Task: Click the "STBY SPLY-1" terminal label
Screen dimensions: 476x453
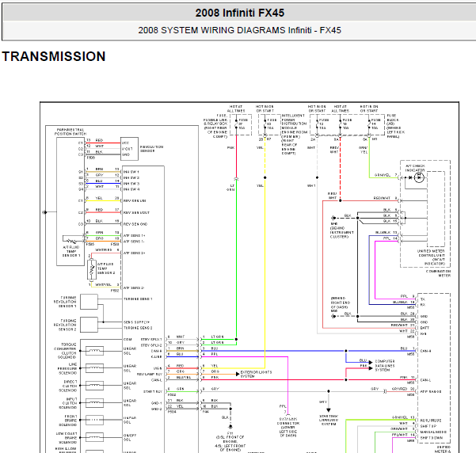Action: (x=151, y=339)
